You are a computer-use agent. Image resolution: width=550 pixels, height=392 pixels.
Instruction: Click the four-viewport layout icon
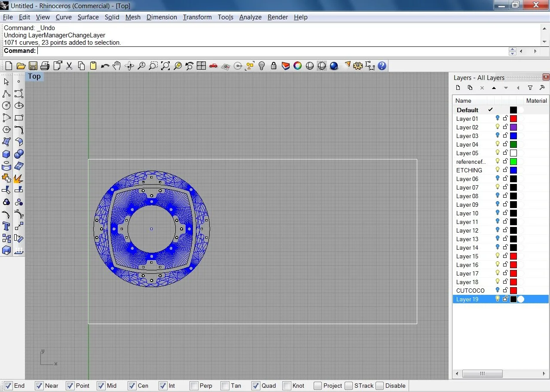click(201, 66)
